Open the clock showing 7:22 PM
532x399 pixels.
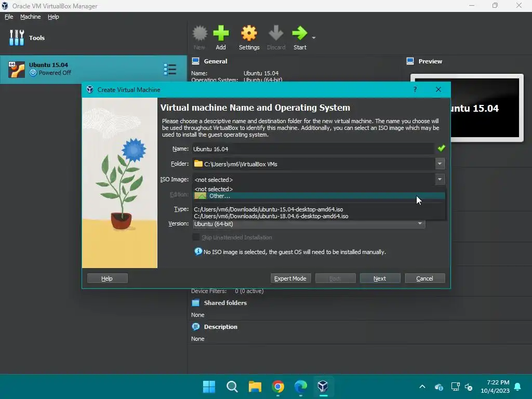495,387
